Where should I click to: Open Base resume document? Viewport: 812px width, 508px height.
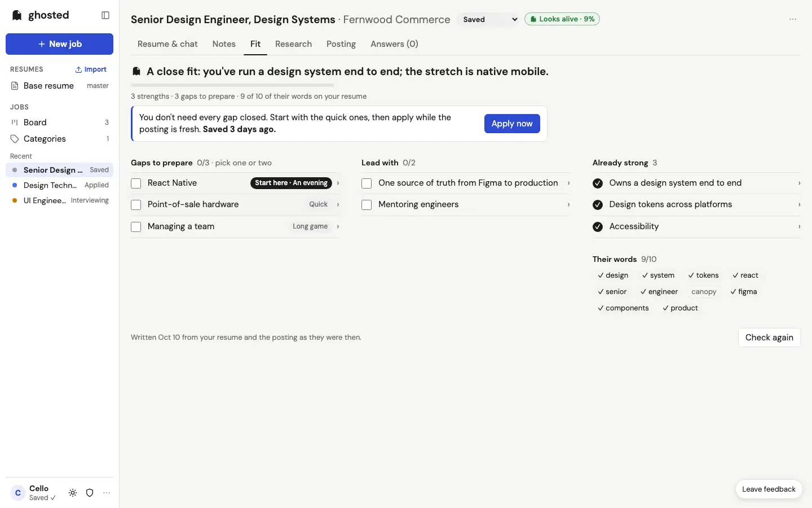tap(59, 86)
